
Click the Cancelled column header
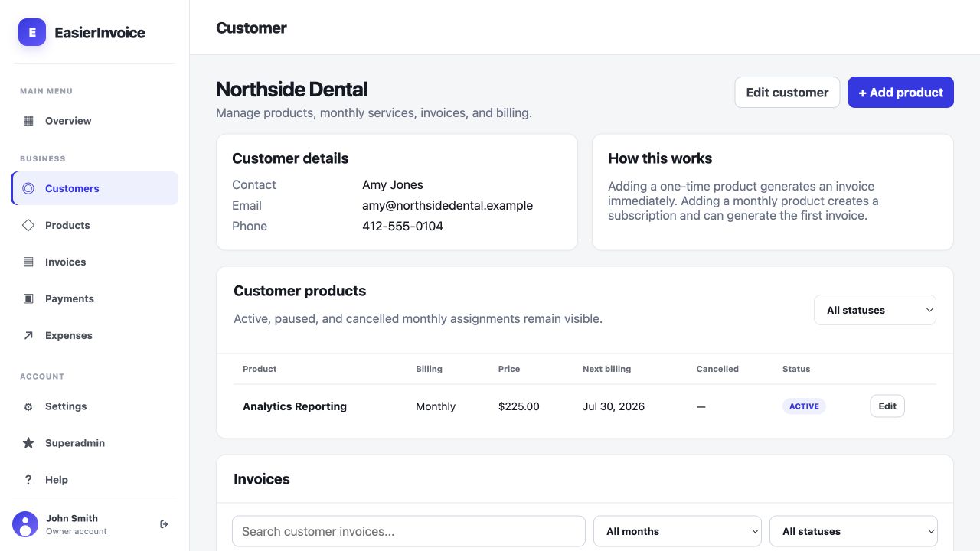pos(717,369)
